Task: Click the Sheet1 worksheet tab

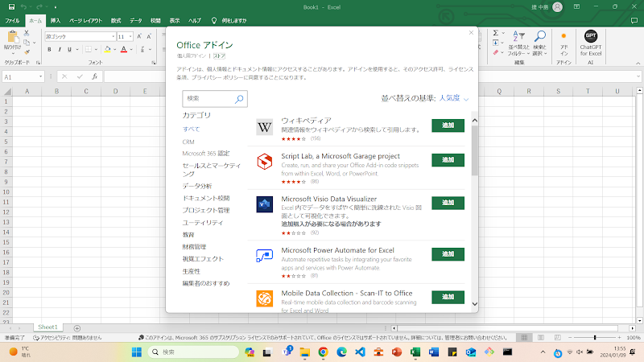Action: tap(47, 327)
